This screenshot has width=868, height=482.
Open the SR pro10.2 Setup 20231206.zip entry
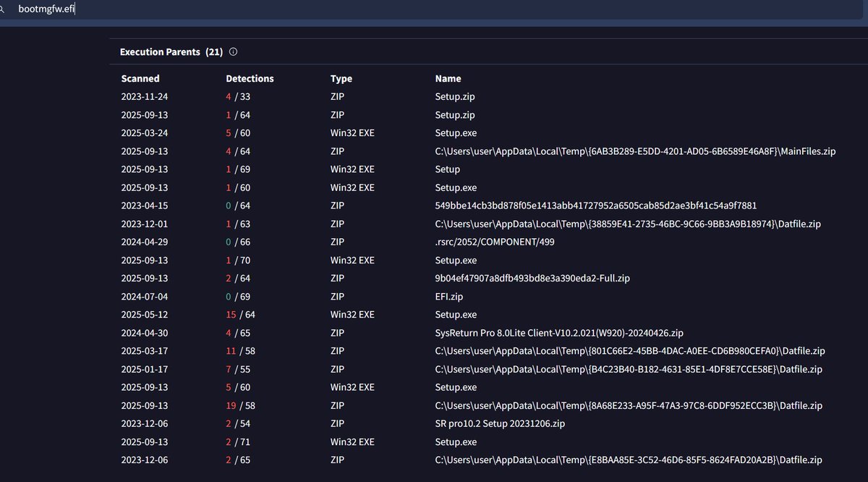(x=501, y=423)
